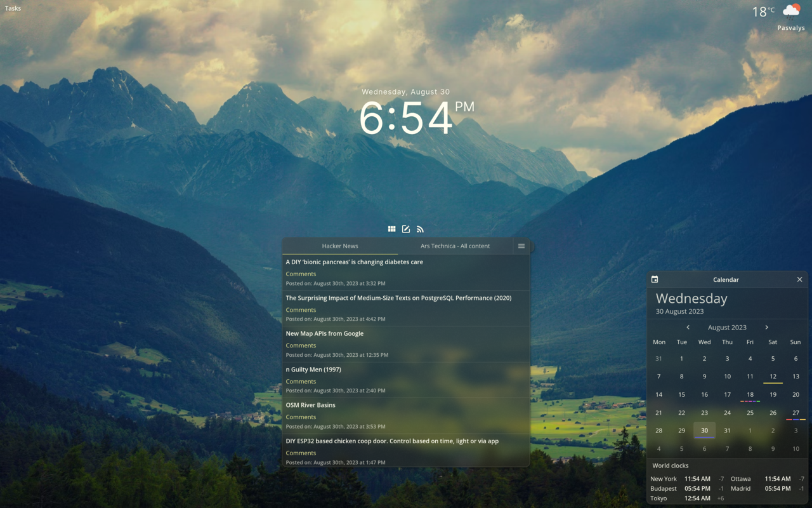
Task: Advance to September using the right chevron
Action: click(x=767, y=327)
